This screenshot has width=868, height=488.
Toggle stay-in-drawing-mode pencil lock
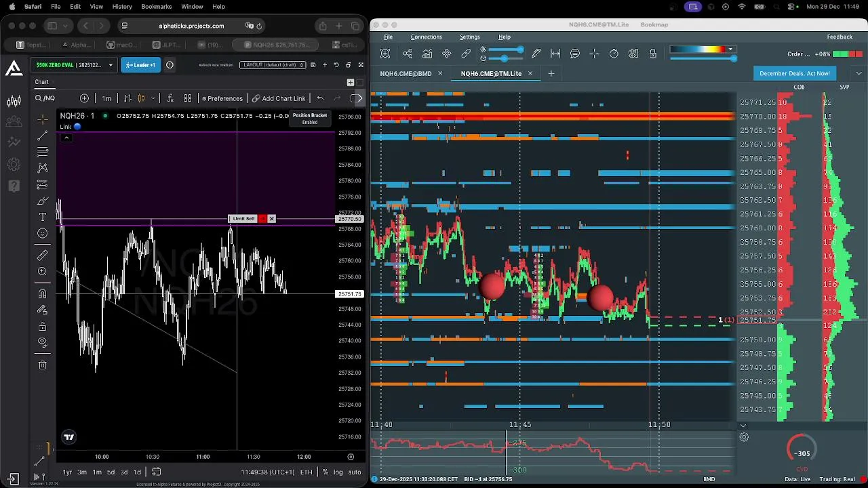tap(42, 310)
